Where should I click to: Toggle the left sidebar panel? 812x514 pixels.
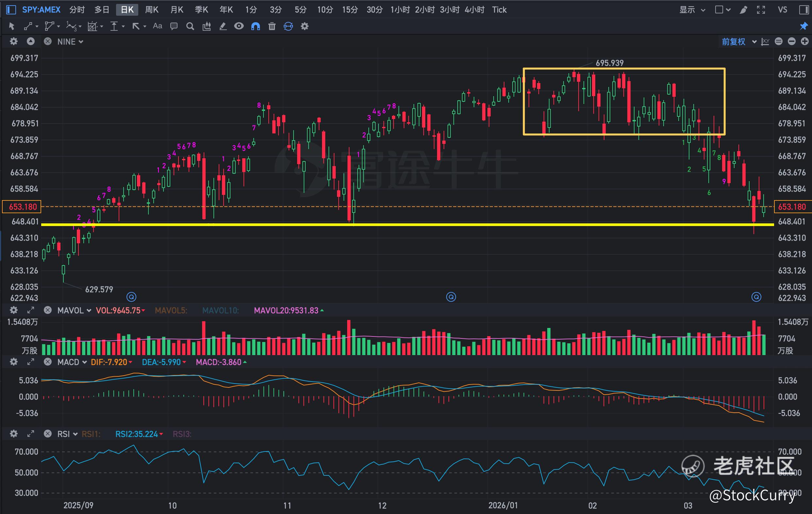click(x=11, y=10)
